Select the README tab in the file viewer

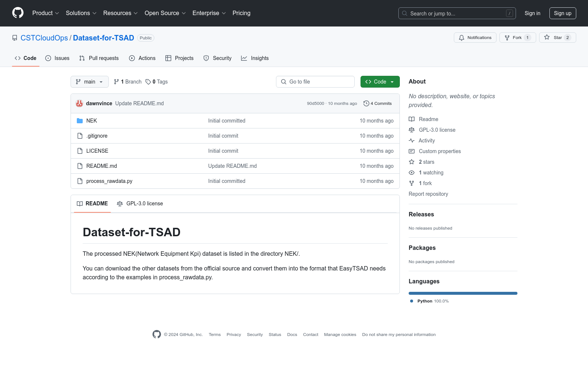(92, 204)
